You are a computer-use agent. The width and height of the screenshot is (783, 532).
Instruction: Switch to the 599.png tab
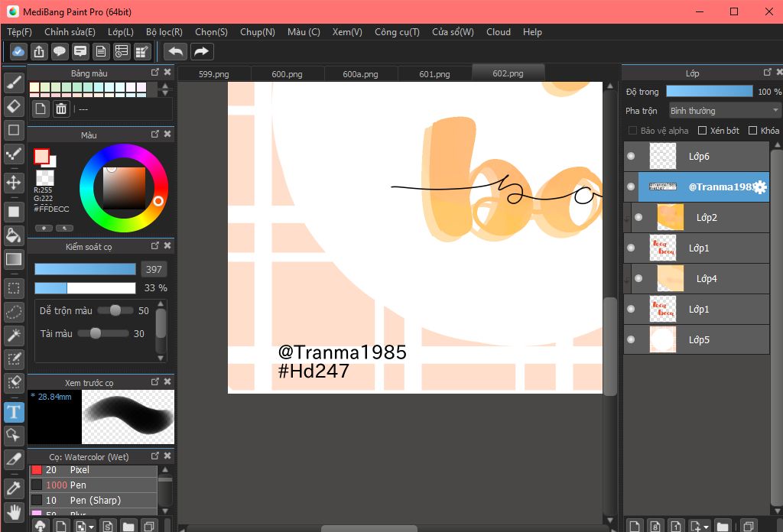[214, 74]
